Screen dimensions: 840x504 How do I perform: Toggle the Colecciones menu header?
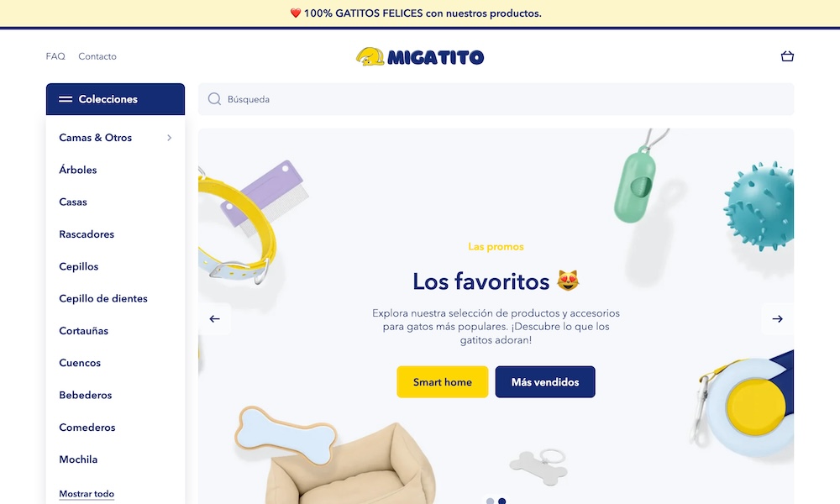[115, 99]
